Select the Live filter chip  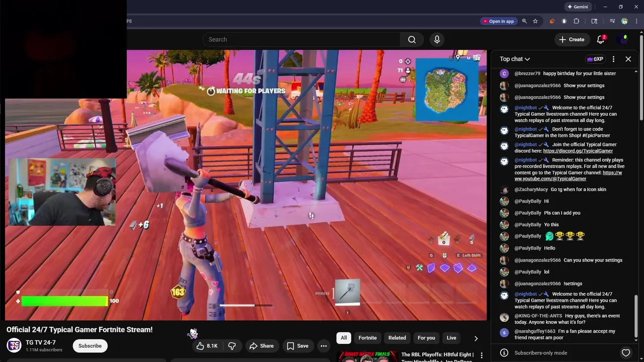tap(451, 338)
